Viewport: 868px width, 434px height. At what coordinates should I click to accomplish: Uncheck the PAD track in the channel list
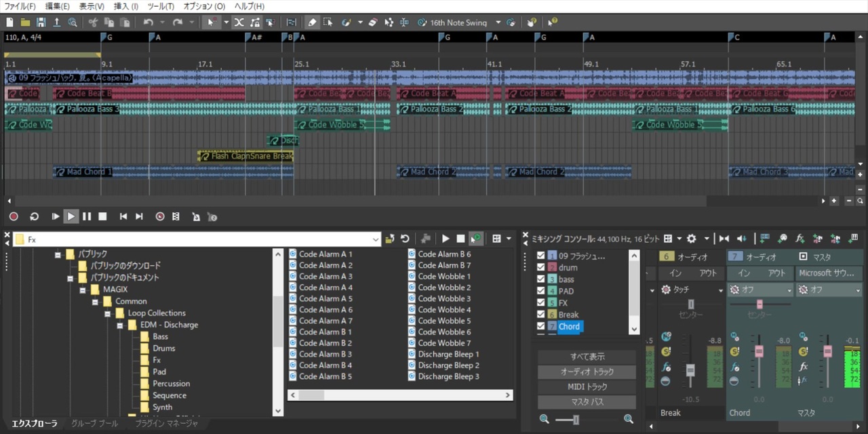click(540, 291)
